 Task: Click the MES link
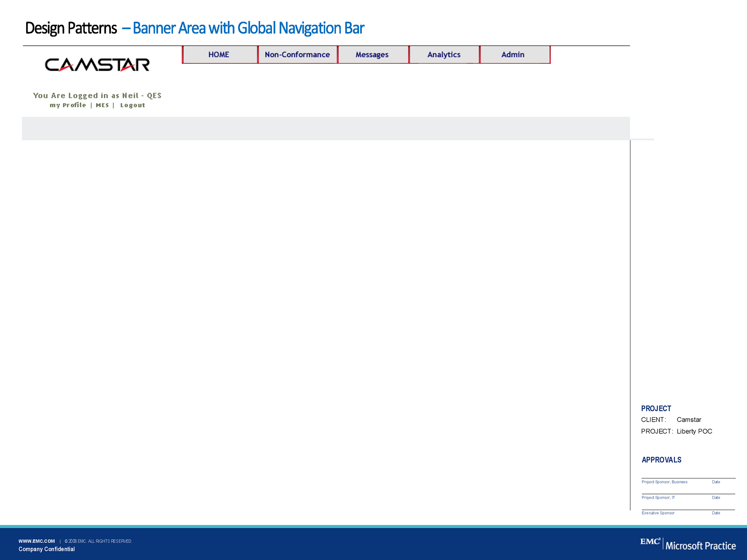tap(102, 105)
